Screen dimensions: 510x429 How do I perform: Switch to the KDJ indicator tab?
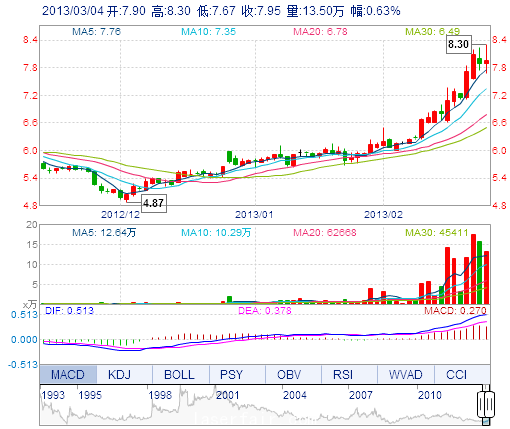[x=120, y=374]
